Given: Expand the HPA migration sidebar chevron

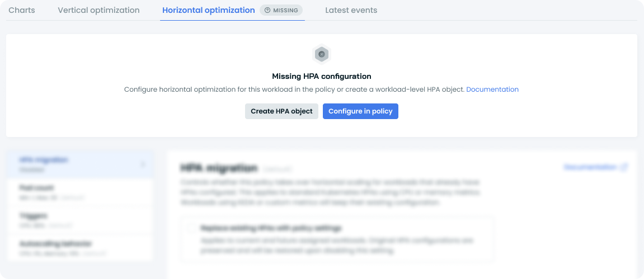Looking at the screenshot, I should tap(143, 164).
